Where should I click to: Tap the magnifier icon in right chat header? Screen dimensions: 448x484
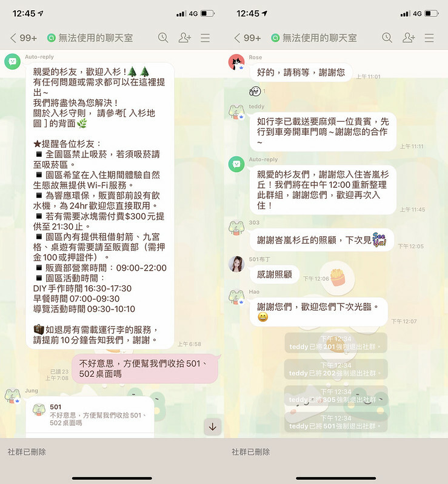pyautogui.click(x=387, y=38)
